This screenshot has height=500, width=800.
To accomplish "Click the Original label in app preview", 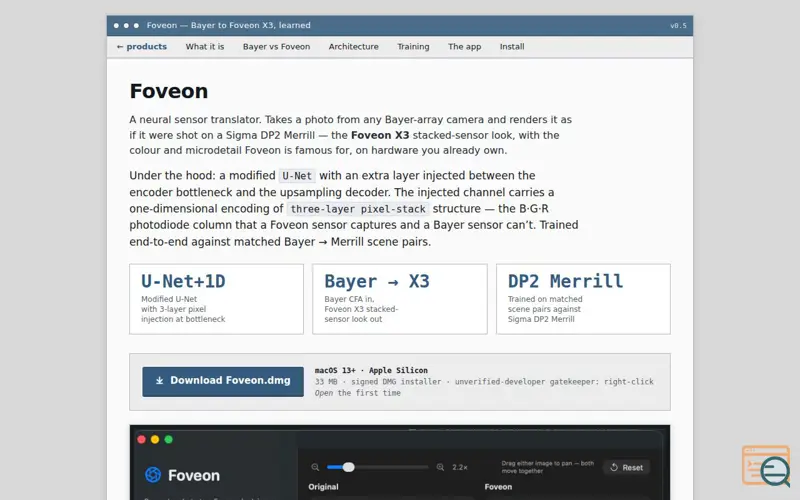I will click(323, 487).
